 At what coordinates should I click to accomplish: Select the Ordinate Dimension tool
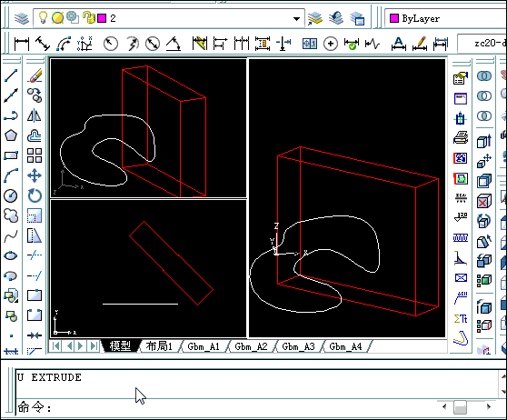click(84, 44)
